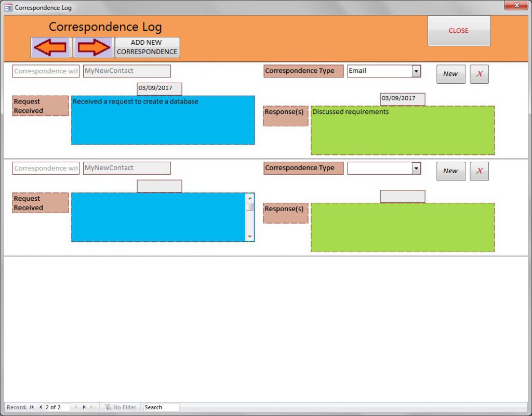Click the New button in the second record
The width and height of the screenshot is (532, 416).
tap(450, 171)
